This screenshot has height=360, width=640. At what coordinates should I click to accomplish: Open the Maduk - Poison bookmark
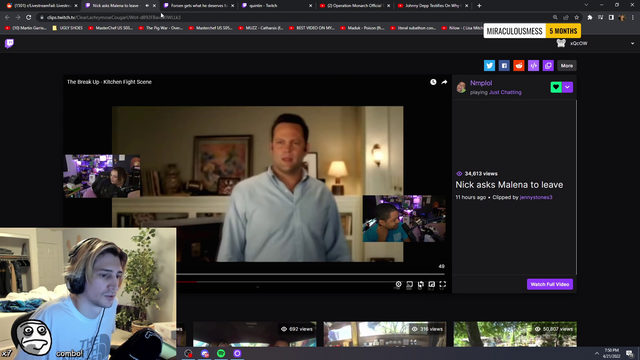point(362,28)
